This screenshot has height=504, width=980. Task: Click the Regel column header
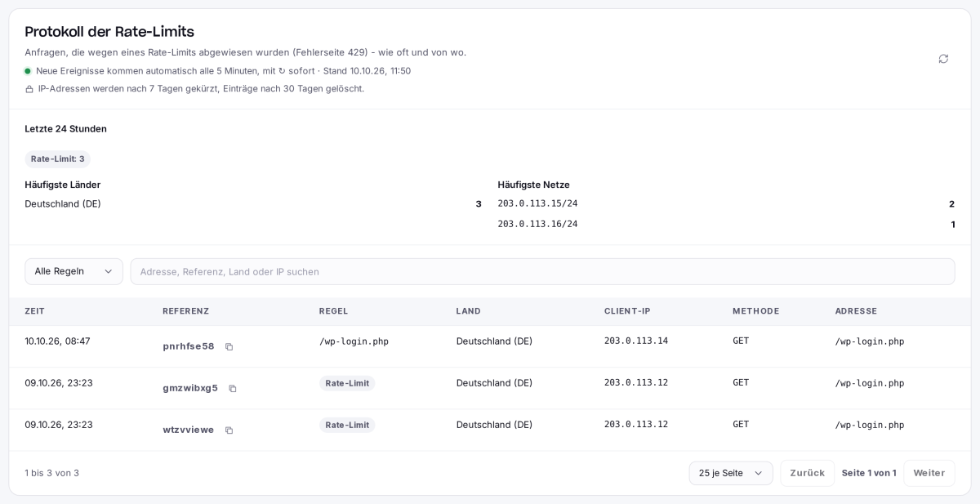pos(333,311)
